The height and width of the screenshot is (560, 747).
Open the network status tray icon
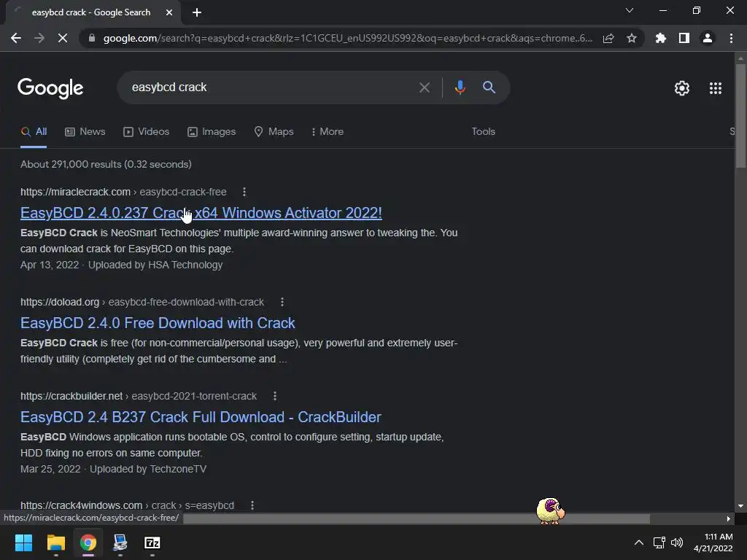point(659,542)
